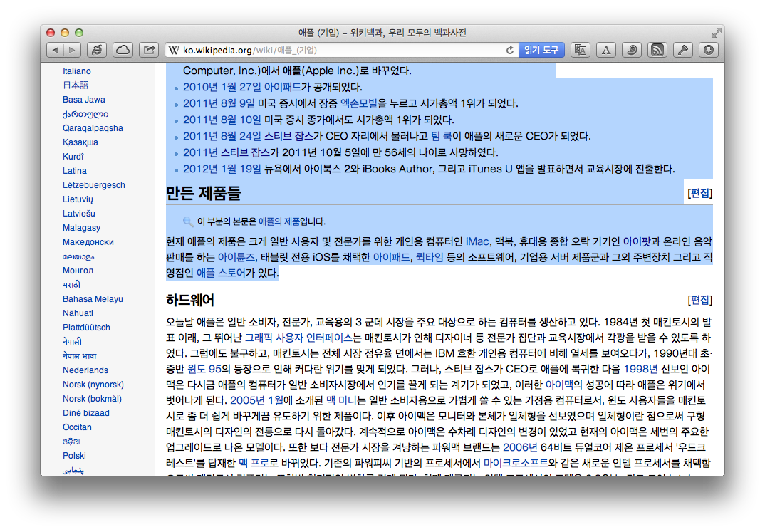765x532 pixels.
Task: Click the spiral swirl extension icon
Action: tap(632, 50)
